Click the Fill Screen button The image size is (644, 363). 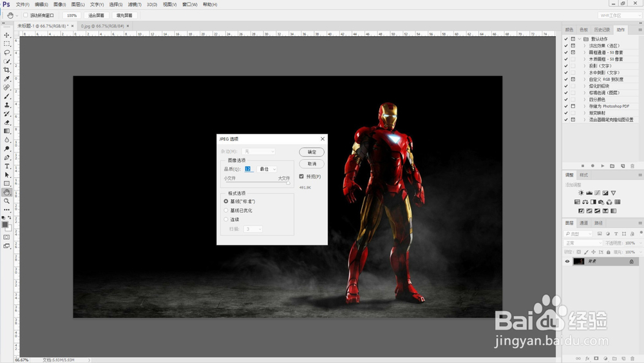(x=124, y=15)
